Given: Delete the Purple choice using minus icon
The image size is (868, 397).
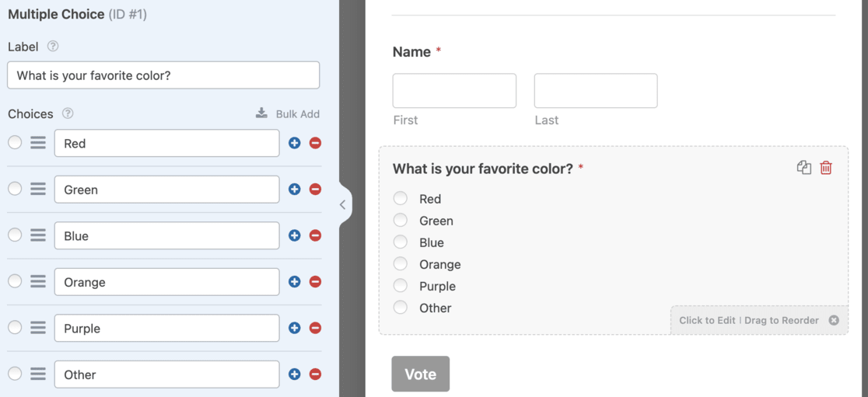Looking at the screenshot, I should (315, 328).
